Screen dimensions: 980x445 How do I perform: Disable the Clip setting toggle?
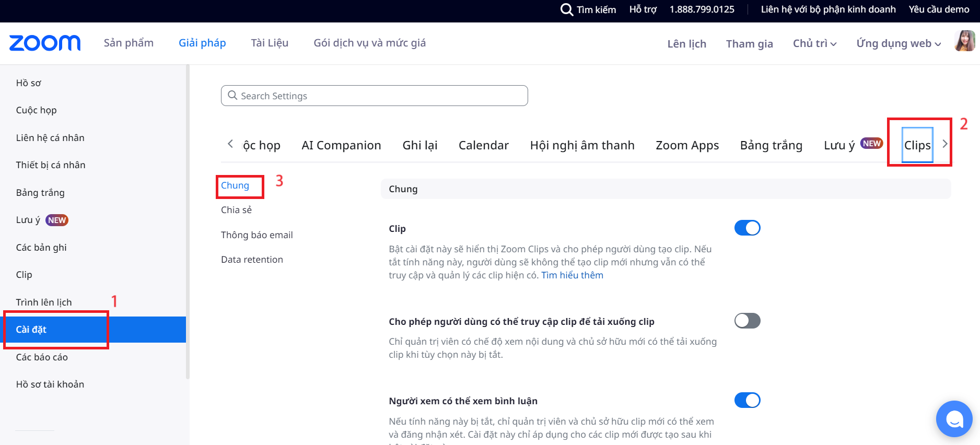(747, 228)
